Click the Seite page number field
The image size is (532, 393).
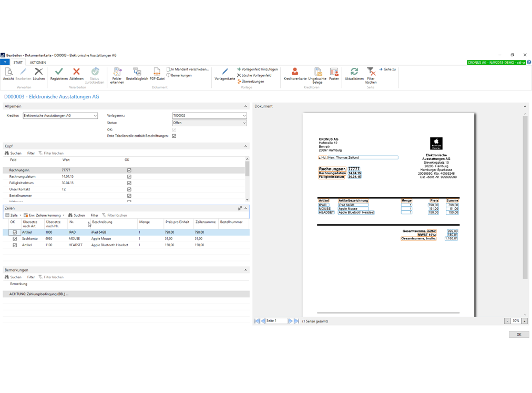[276, 321]
